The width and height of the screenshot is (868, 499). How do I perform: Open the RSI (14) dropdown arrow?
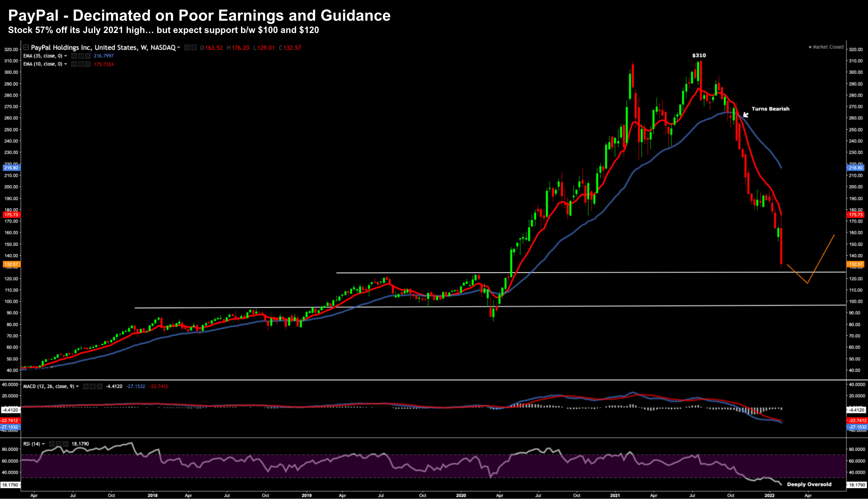(x=43, y=444)
